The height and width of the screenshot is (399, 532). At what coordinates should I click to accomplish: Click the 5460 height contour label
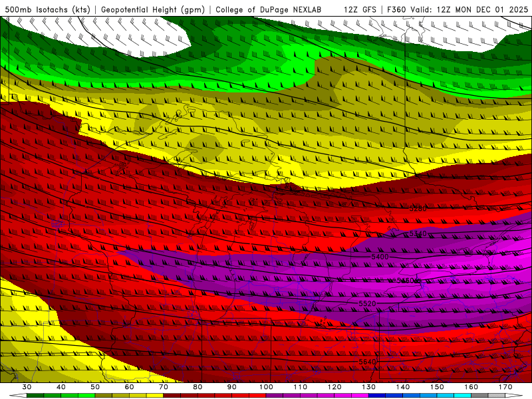(x=406, y=280)
